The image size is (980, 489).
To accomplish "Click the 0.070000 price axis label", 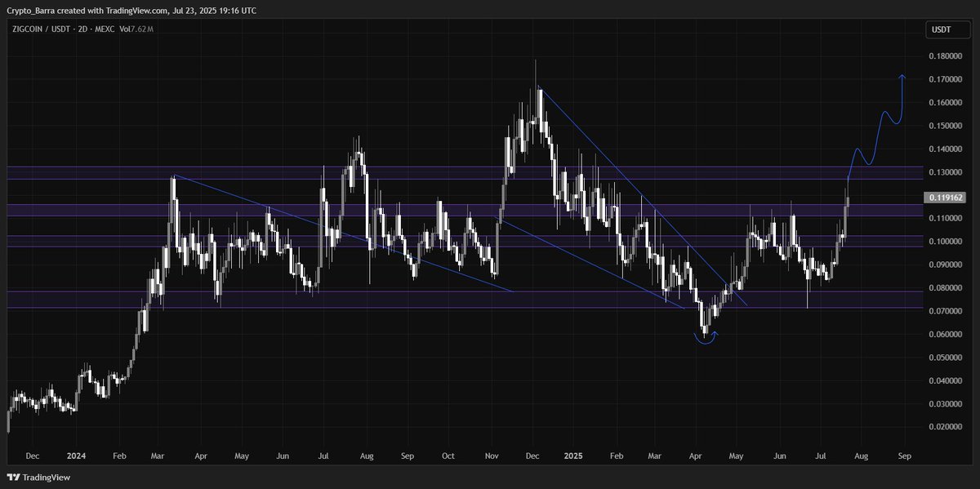I will click(946, 311).
